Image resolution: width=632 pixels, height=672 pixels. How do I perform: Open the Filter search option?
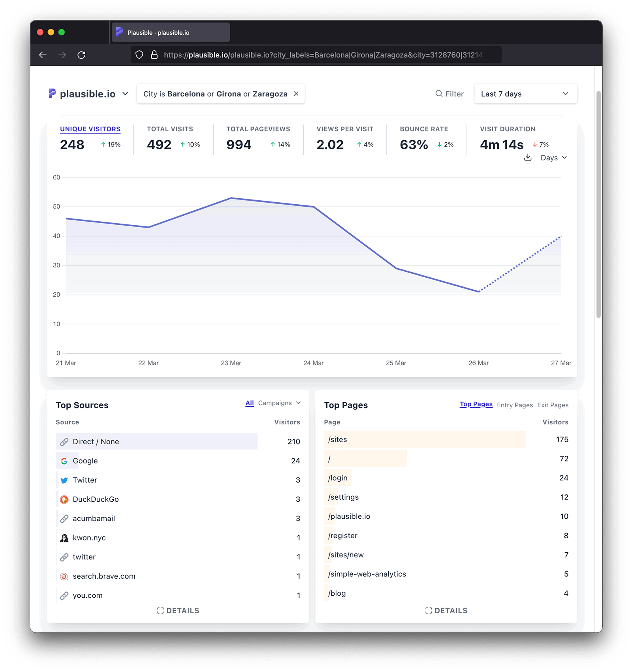(450, 94)
